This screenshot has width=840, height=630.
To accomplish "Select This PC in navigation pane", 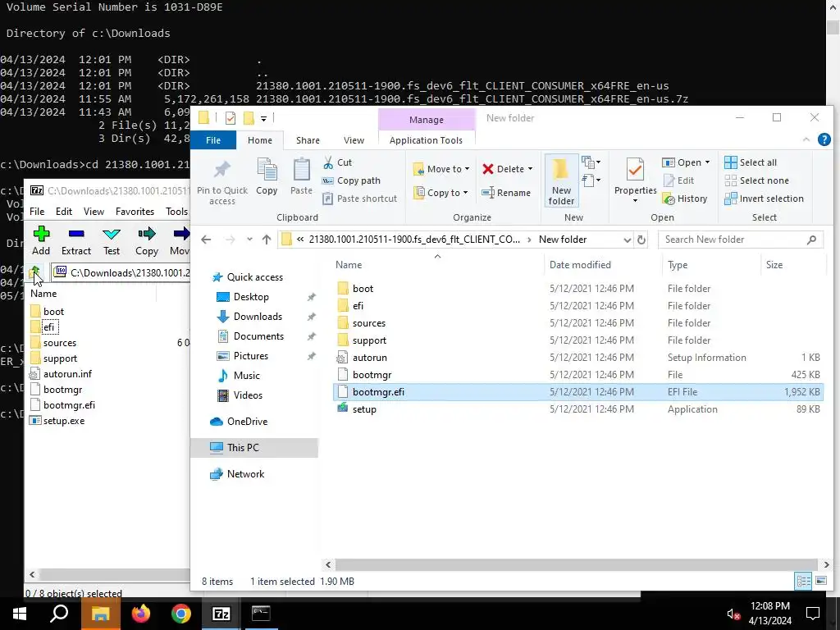I will point(255,447).
